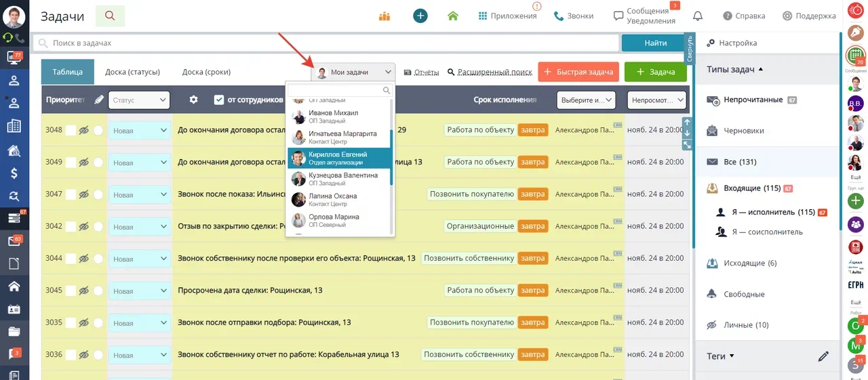Open table settings gear icon

[x=193, y=100]
